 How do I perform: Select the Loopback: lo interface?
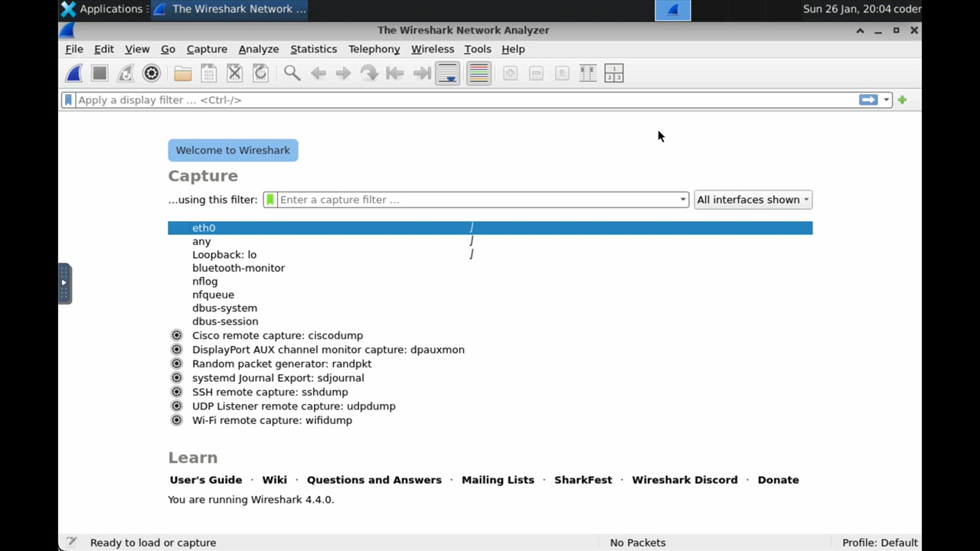click(x=490, y=255)
